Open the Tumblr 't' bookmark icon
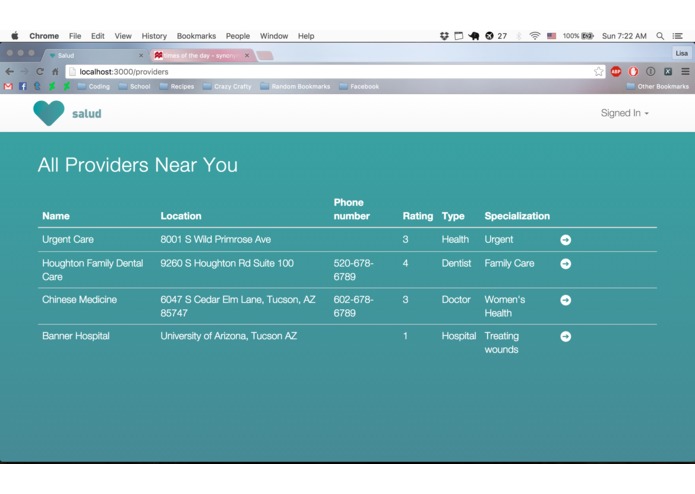The height and width of the screenshot is (494, 695). click(x=37, y=86)
